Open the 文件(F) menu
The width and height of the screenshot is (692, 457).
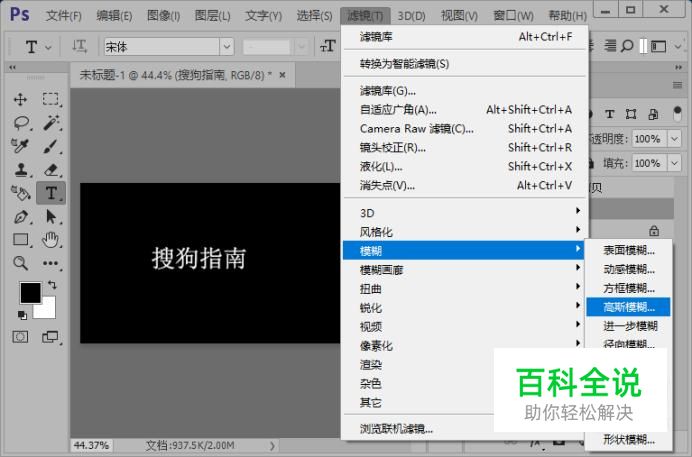coord(64,16)
